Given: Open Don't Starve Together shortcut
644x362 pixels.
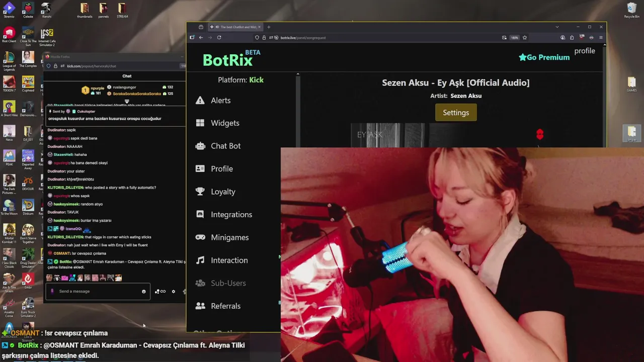Looking at the screenshot, I should pyautogui.click(x=28, y=233).
